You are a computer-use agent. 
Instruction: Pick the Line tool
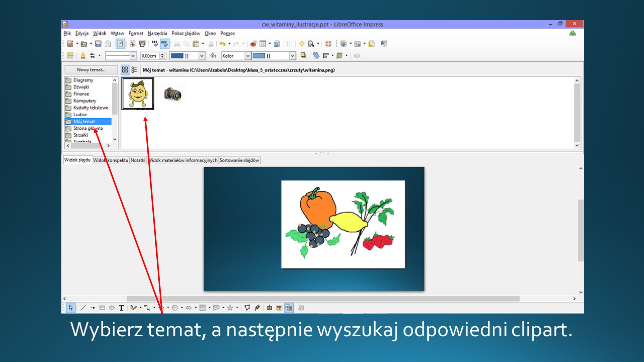[x=83, y=307]
